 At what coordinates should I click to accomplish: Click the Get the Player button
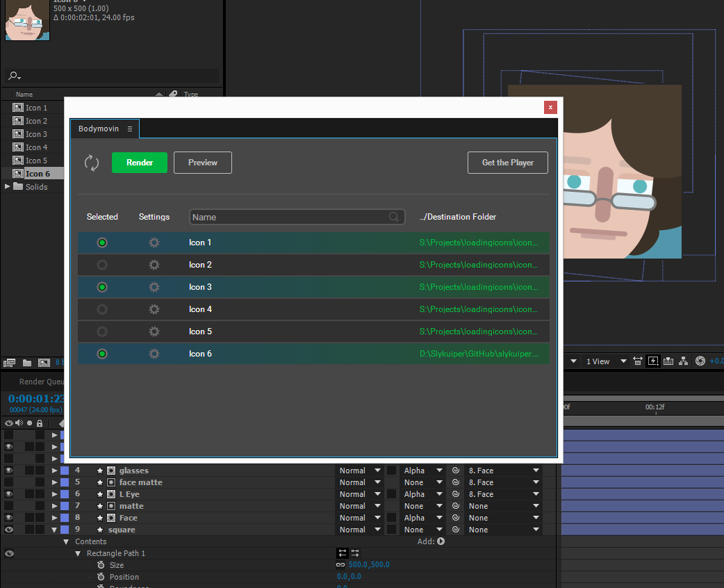coord(507,163)
